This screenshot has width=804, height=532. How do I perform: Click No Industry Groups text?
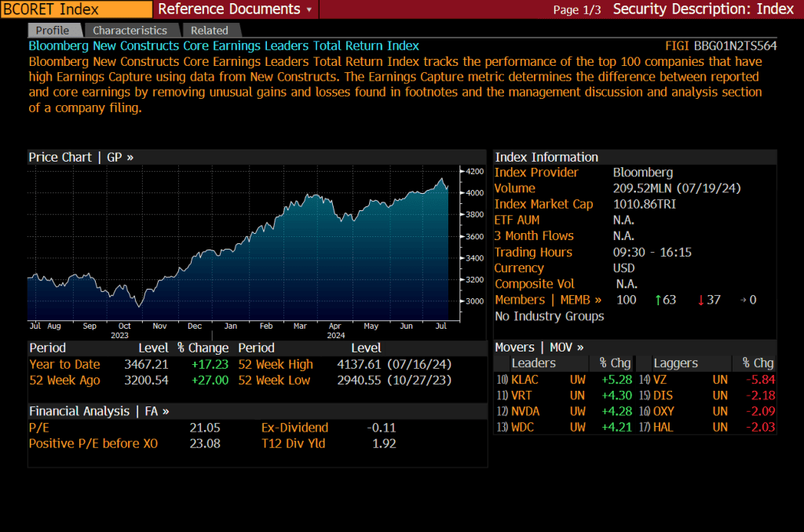549,315
